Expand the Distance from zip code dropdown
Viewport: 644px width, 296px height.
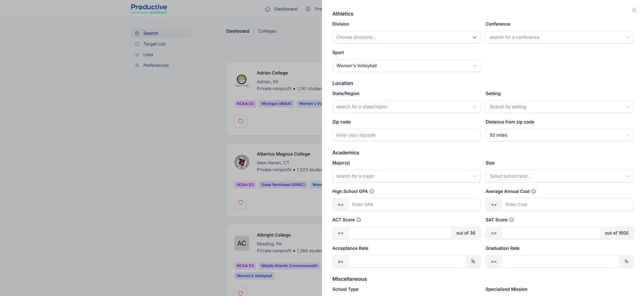click(x=559, y=135)
